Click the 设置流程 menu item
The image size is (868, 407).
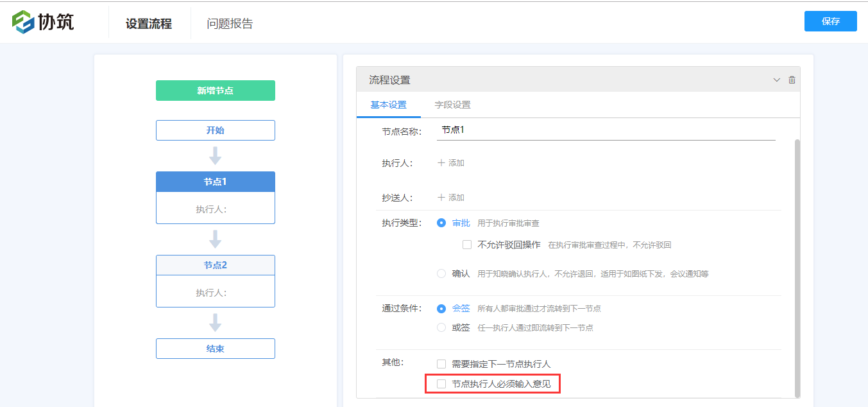[x=149, y=22]
